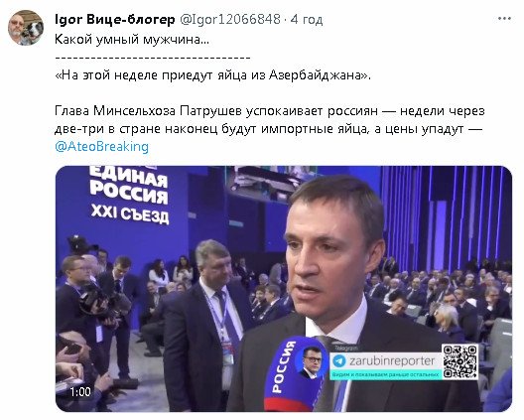Open the @AteoBreaking mention link

point(101,147)
